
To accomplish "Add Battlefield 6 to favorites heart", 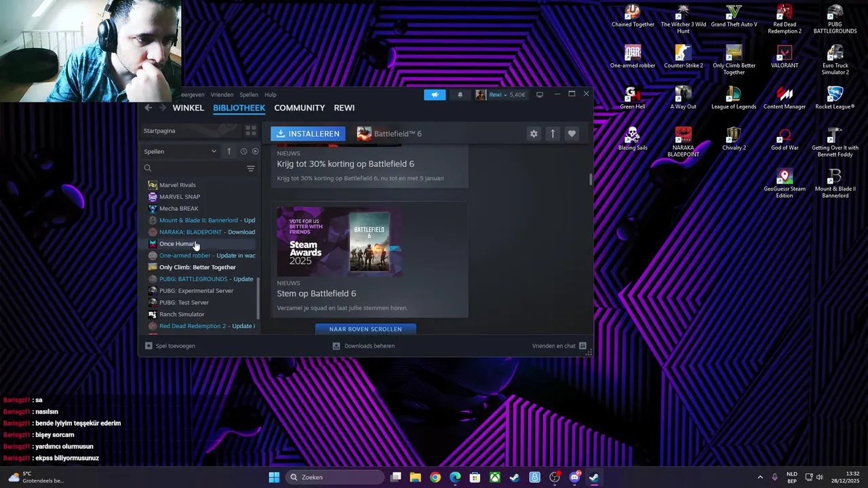I will [x=572, y=134].
